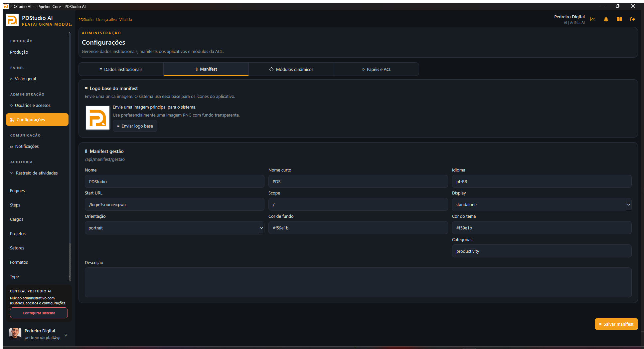644x349 pixels.
Task: Open the notifications bell icon
Action: tap(606, 19)
